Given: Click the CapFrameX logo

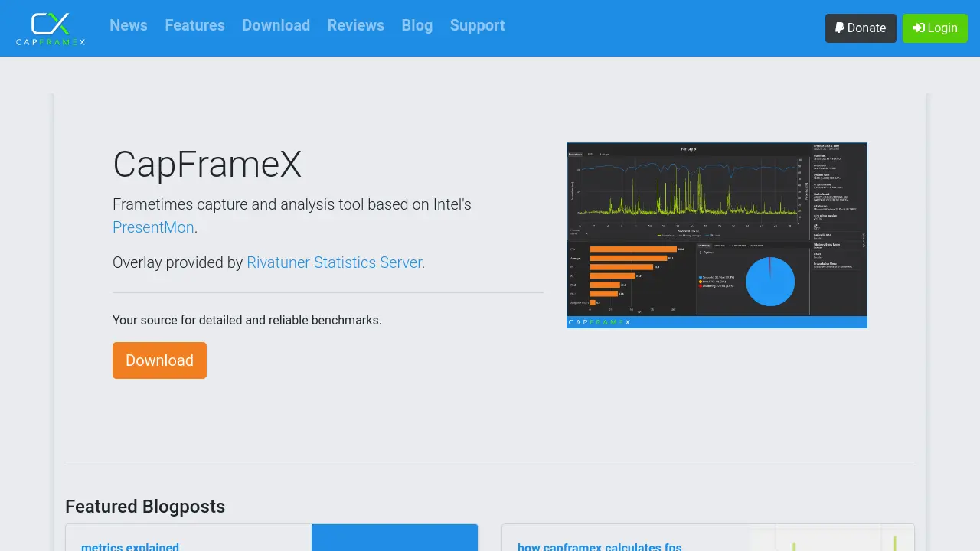Looking at the screenshot, I should [x=51, y=28].
